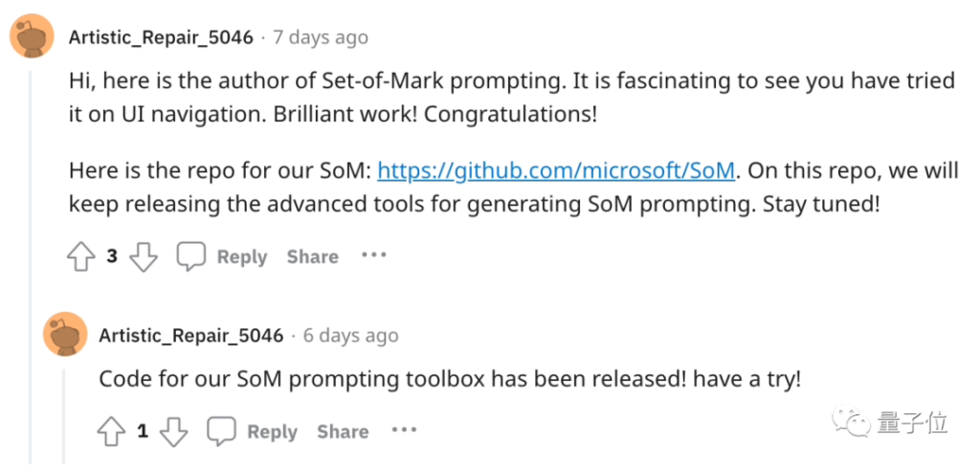Upvote the 'Code for our SoM' reply
980x466 pixels.
(x=112, y=432)
